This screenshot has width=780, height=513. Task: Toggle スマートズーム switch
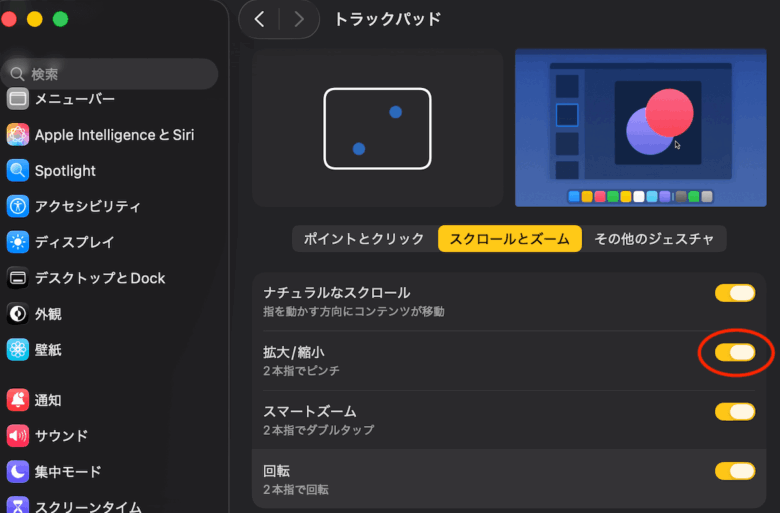[x=734, y=411]
